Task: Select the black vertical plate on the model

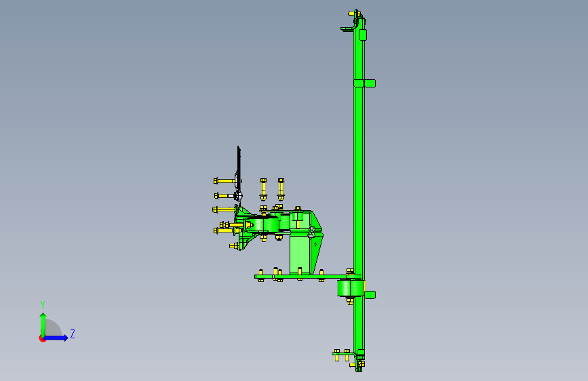Action: coord(239,168)
